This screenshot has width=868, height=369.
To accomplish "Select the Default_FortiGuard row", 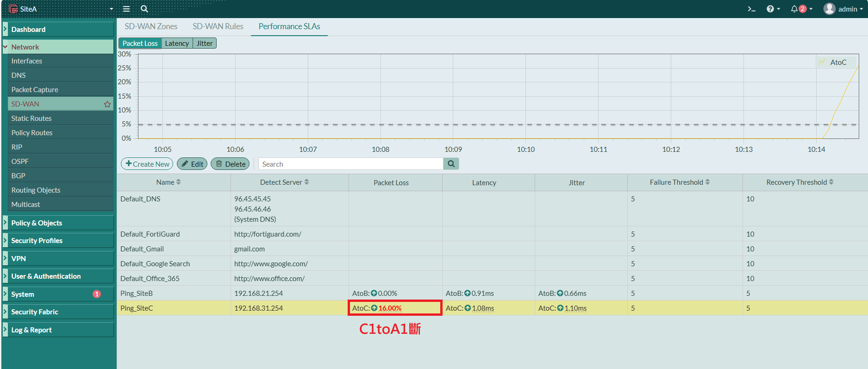I will coord(492,234).
